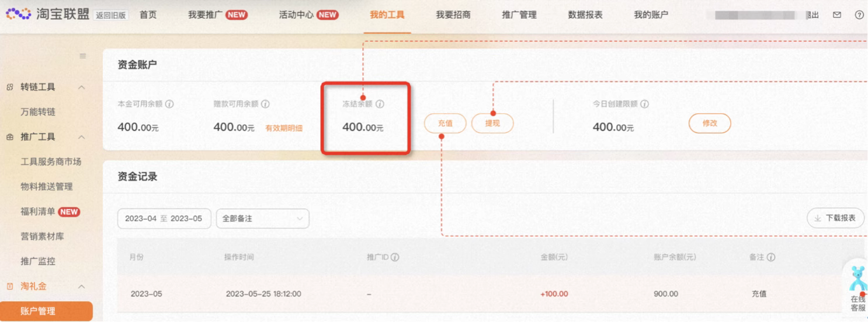Screen dimensions: 868x322
Task: Click the Taobao Alliance logo
Action: tap(47, 14)
